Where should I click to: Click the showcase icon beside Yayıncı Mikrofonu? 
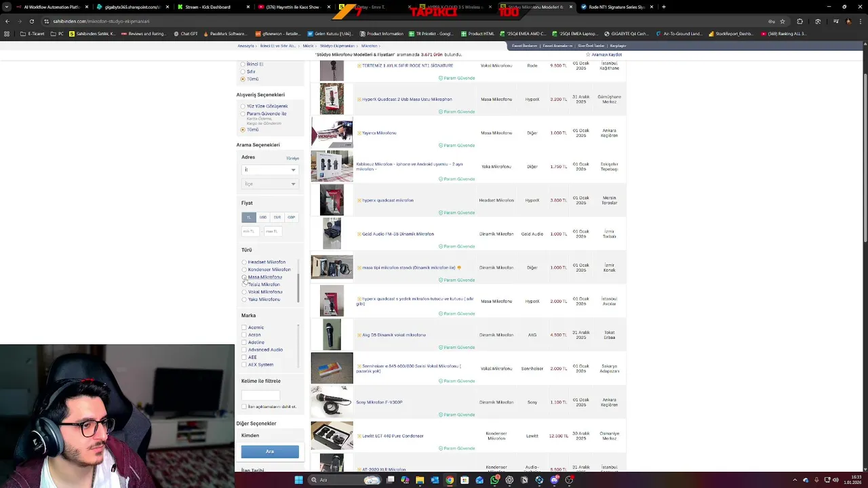pos(359,133)
